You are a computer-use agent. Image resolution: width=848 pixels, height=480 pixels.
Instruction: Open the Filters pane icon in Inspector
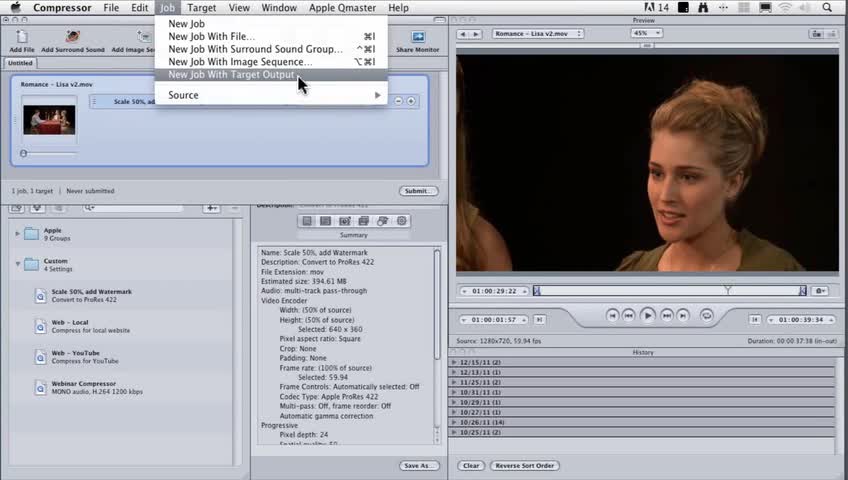363,221
